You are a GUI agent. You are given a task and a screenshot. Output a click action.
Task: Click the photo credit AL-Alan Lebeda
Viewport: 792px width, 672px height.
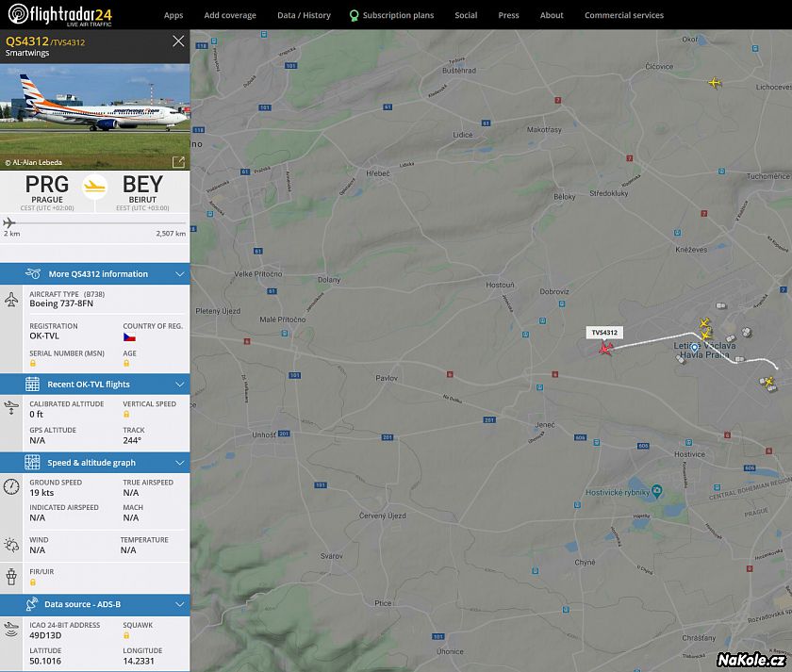[33, 162]
